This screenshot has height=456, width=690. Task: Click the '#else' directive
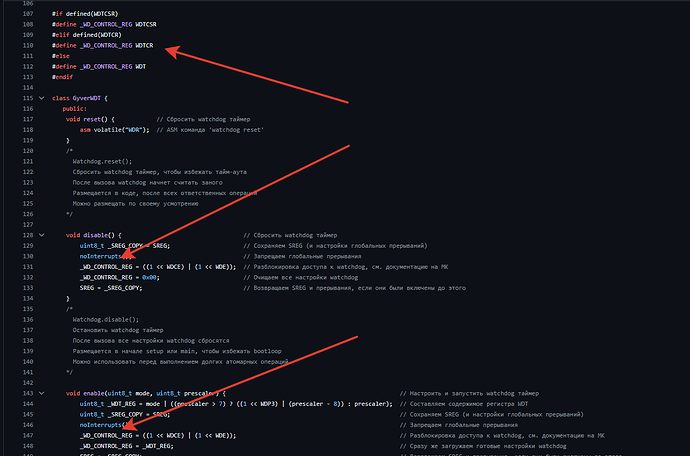click(x=61, y=56)
